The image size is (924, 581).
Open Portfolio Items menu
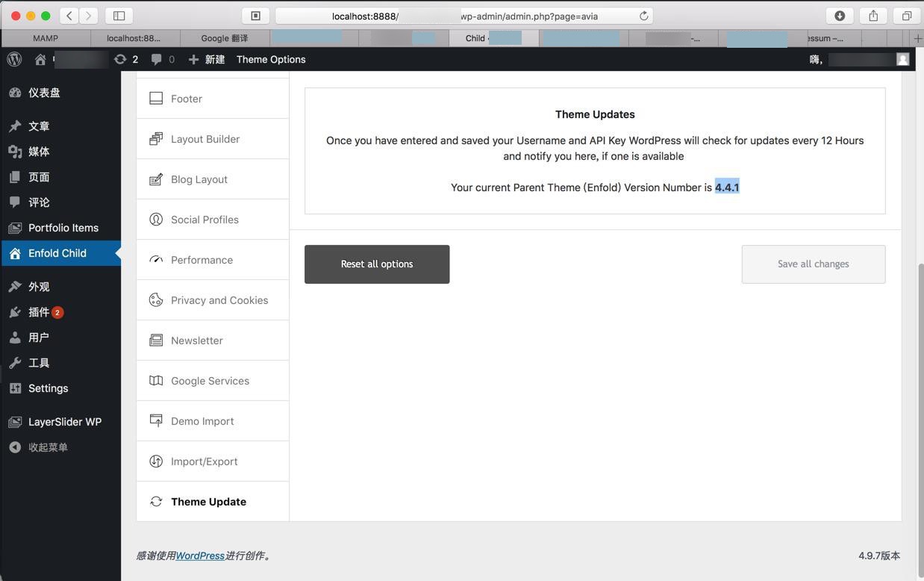coord(60,228)
